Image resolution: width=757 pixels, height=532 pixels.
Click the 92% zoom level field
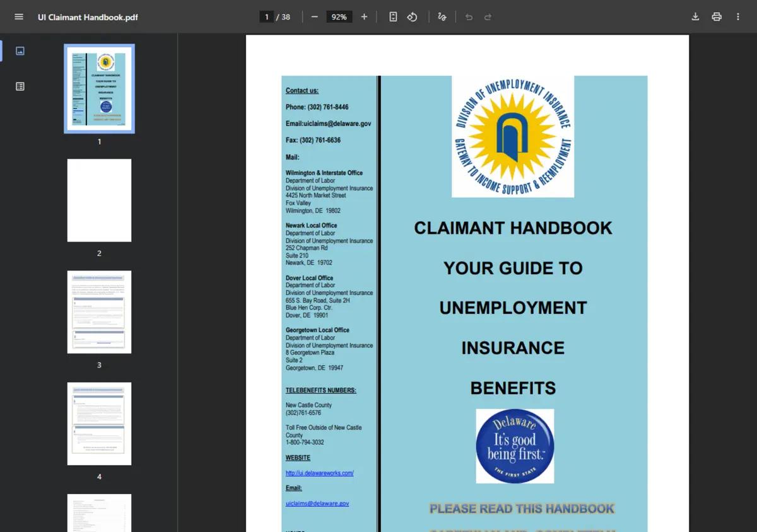pyautogui.click(x=339, y=17)
